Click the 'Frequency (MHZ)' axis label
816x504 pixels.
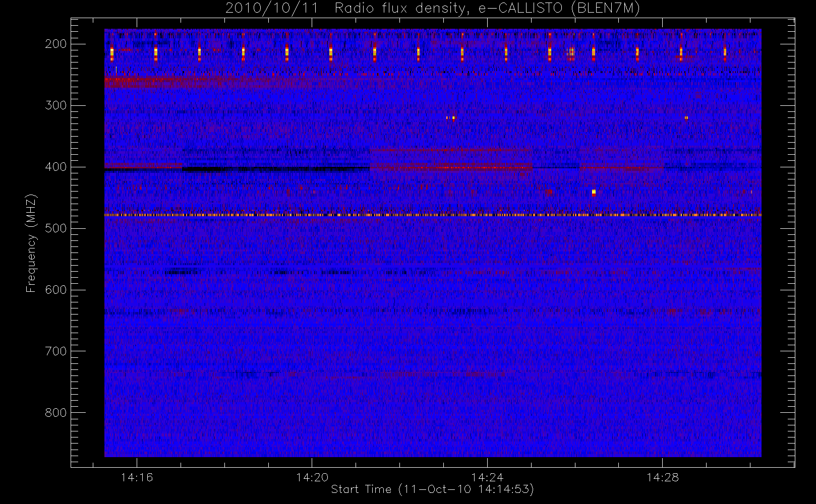(x=31, y=243)
